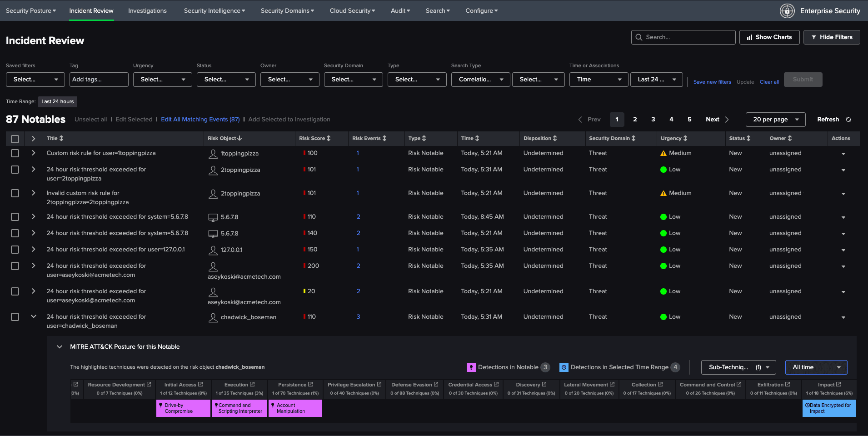Check the 1toppingpizza notable's checkbox

[x=15, y=153]
